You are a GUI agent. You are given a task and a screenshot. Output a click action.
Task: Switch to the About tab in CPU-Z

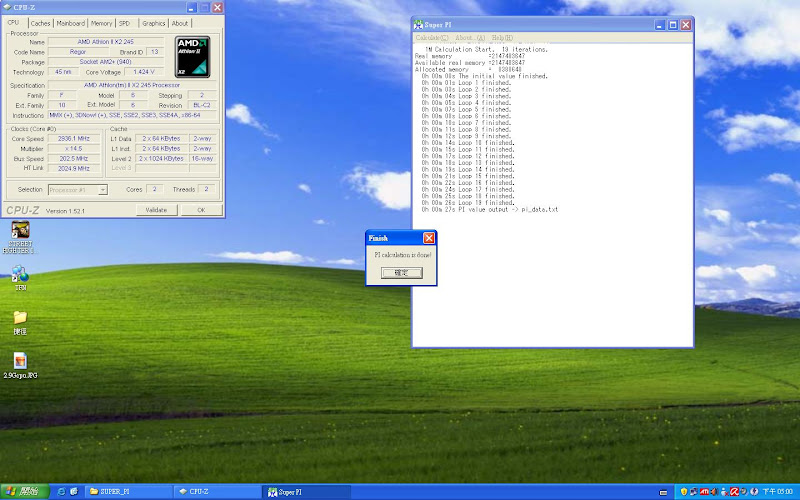click(x=180, y=23)
